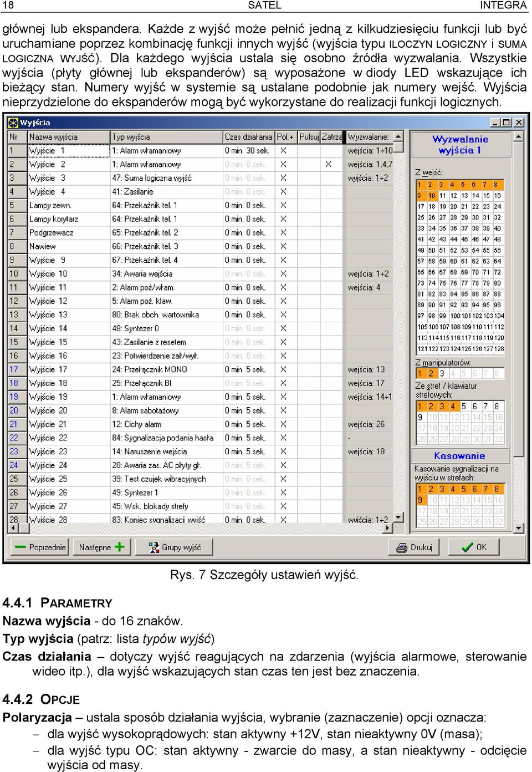Select type cell 24: Przełącznik MONO
This screenshot has height=772, width=532.
coord(166,369)
